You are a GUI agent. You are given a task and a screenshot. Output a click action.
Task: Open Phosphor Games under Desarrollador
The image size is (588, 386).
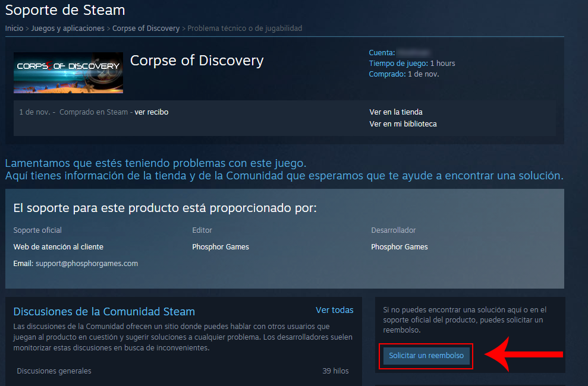[400, 246]
